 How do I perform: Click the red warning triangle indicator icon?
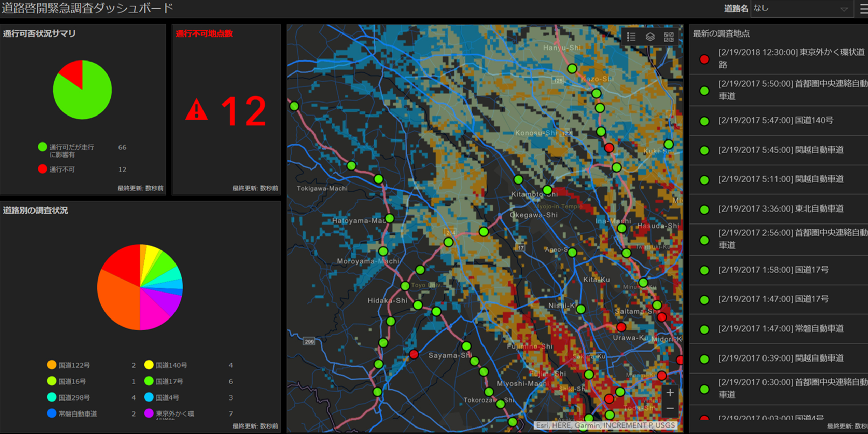click(196, 110)
